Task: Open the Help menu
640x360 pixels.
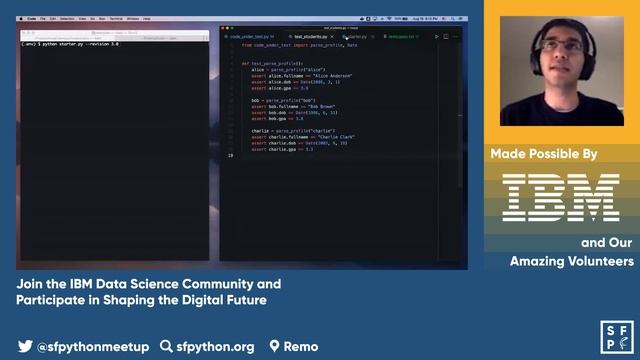Action: 147,19
